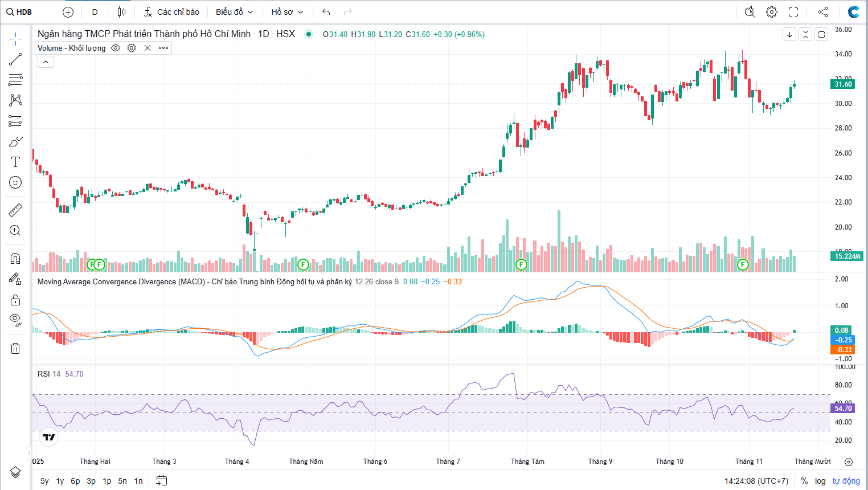Open the go to date calendar
Image resolution: width=868 pixels, height=490 pixels.
pos(162,481)
